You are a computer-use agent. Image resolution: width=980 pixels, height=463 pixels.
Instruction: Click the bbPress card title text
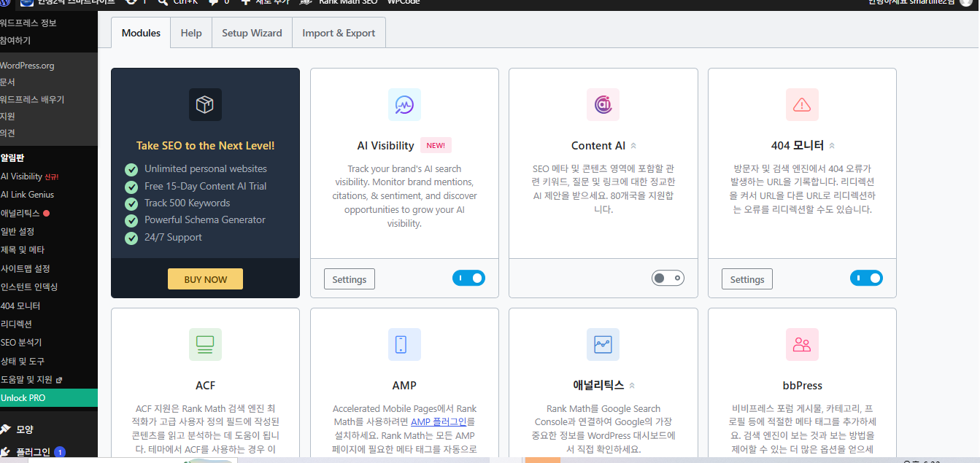(x=802, y=386)
